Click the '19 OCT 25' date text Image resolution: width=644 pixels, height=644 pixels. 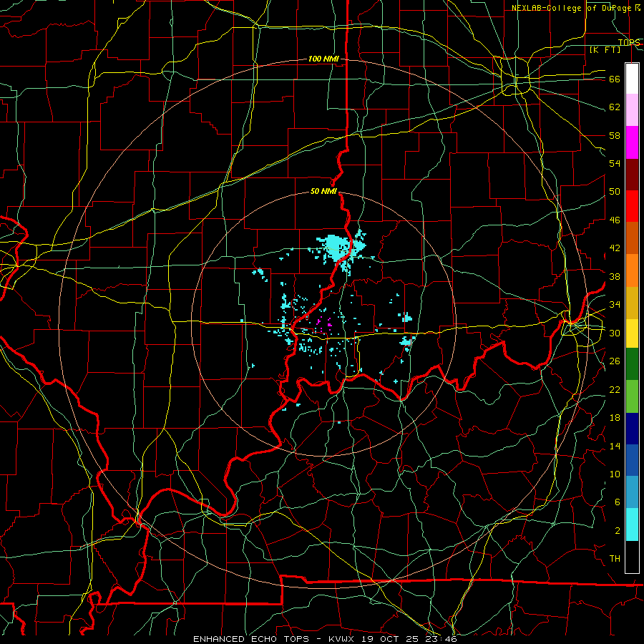click(391, 639)
